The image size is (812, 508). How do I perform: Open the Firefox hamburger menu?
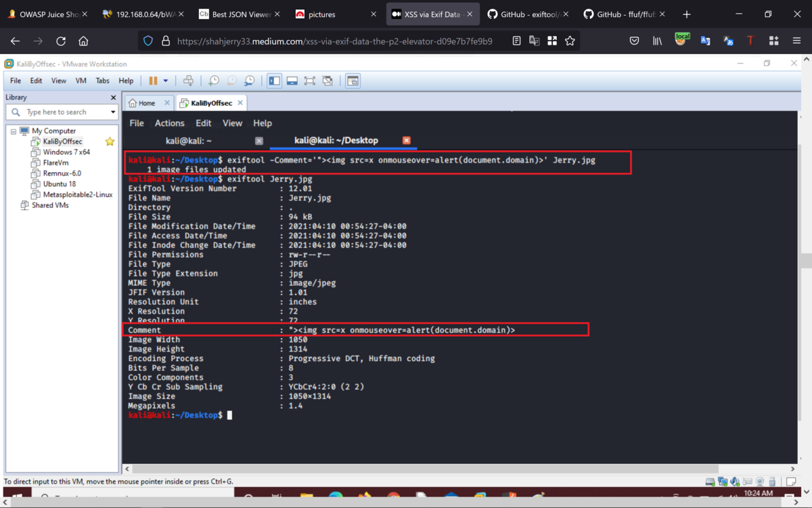pos(796,41)
